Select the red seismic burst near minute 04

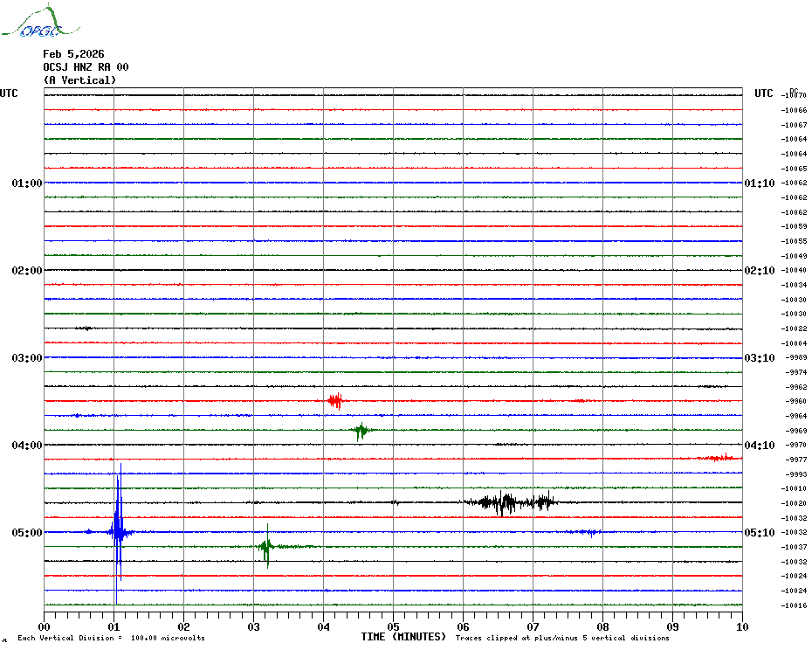[334, 401]
